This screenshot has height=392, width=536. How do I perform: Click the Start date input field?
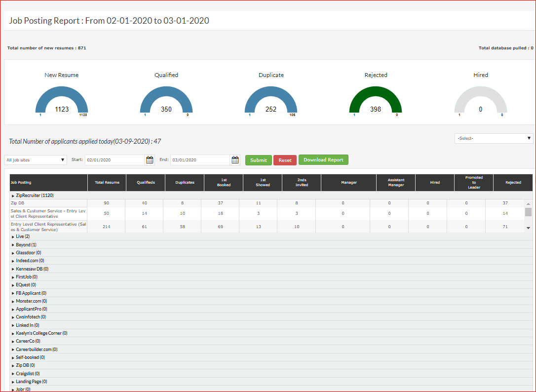tap(114, 160)
